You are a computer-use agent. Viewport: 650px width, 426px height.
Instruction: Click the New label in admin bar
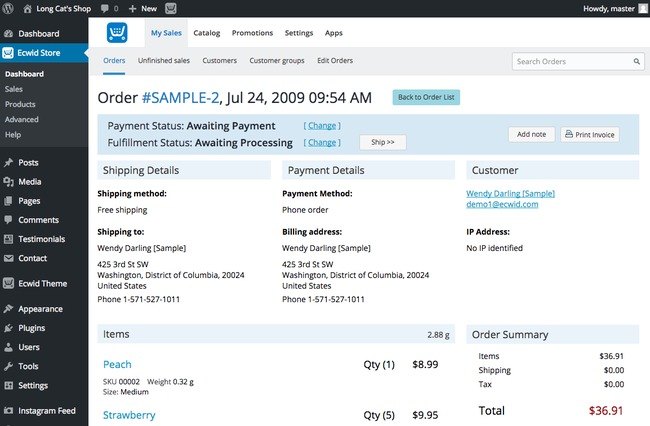(x=149, y=9)
